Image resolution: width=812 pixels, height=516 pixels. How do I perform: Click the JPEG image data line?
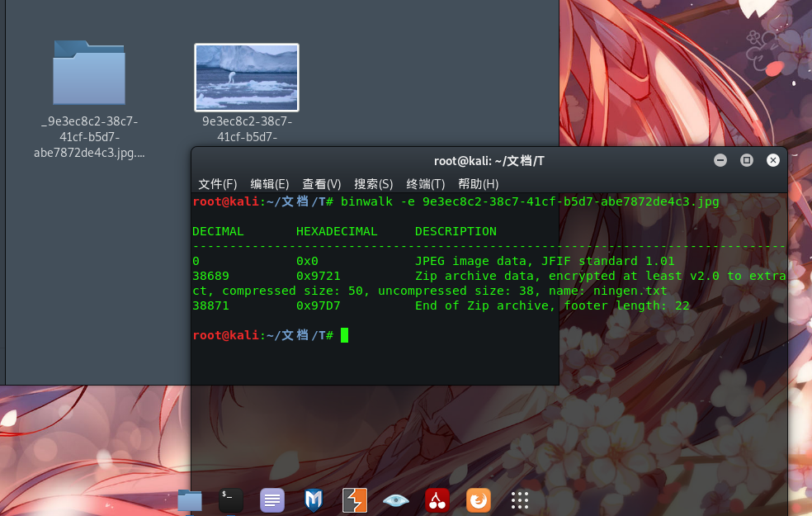pos(545,261)
